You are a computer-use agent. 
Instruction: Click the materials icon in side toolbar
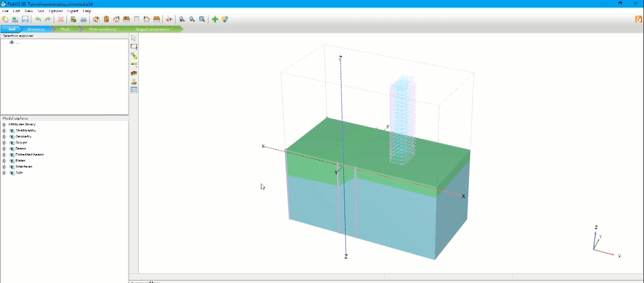(x=134, y=73)
